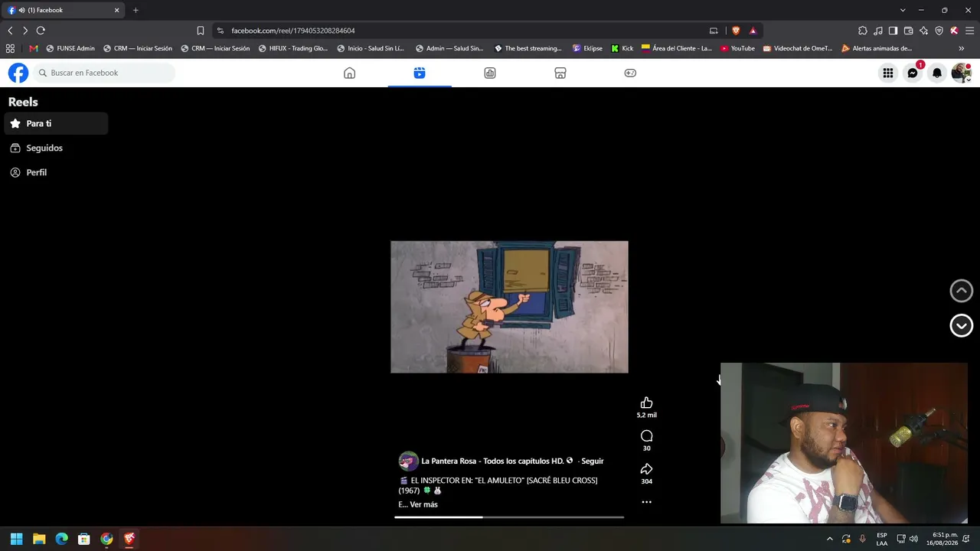
Task: Go forward in browser history
Action: click(25, 31)
